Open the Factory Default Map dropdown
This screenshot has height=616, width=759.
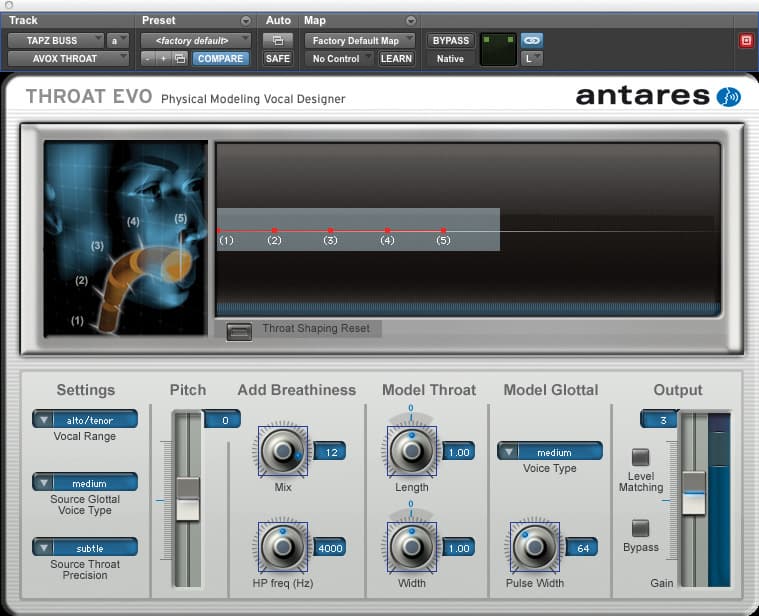click(360, 41)
